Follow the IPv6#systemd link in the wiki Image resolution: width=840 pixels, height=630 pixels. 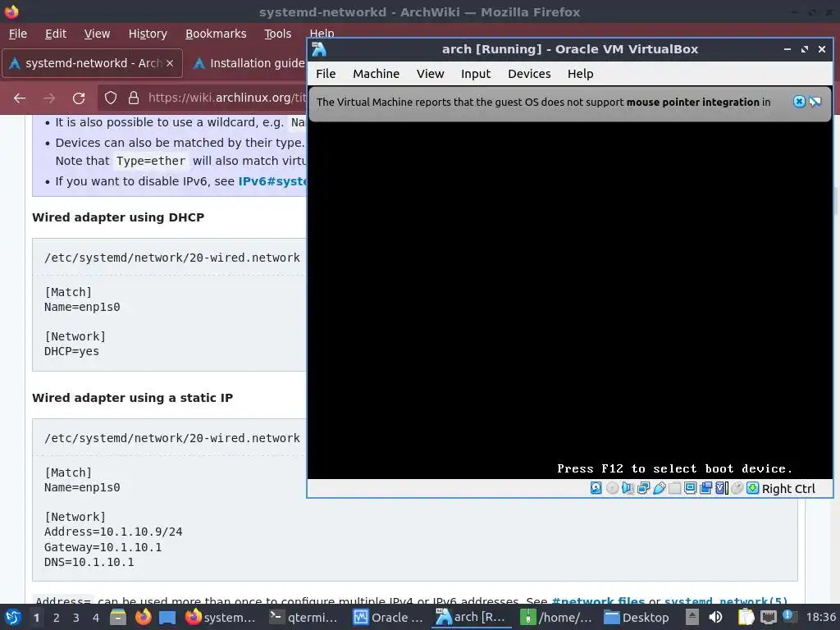[272, 181]
